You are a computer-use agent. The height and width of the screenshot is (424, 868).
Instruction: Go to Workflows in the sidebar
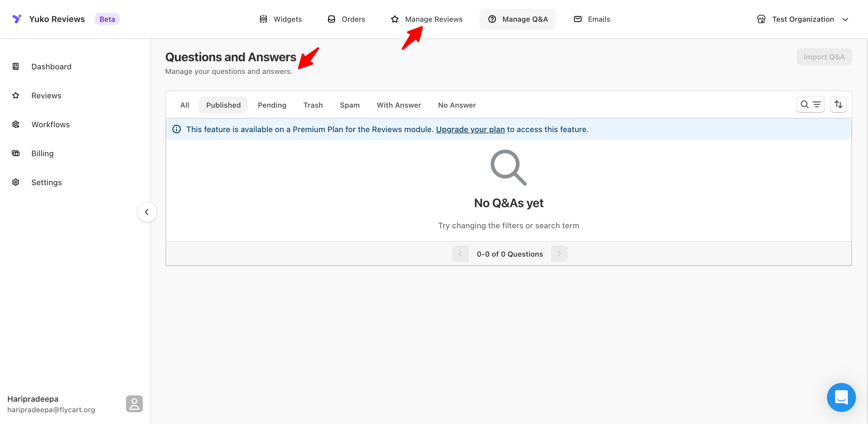pyautogui.click(x=51, y=124)
